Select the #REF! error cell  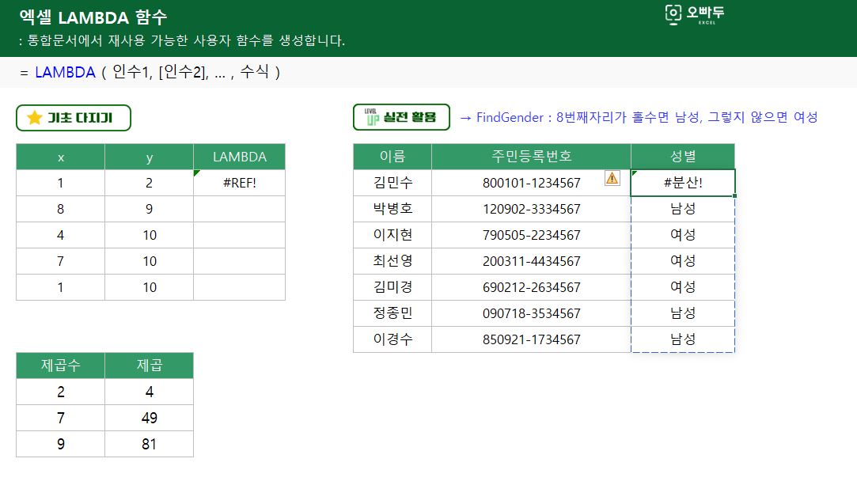[240, 183]
